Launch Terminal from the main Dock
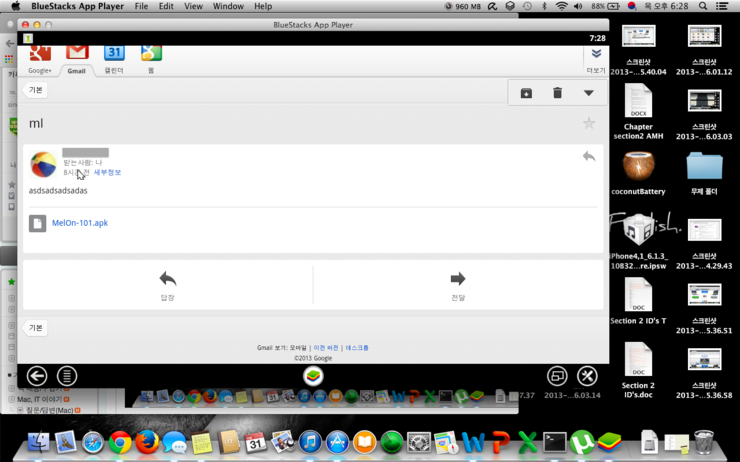 555,443
